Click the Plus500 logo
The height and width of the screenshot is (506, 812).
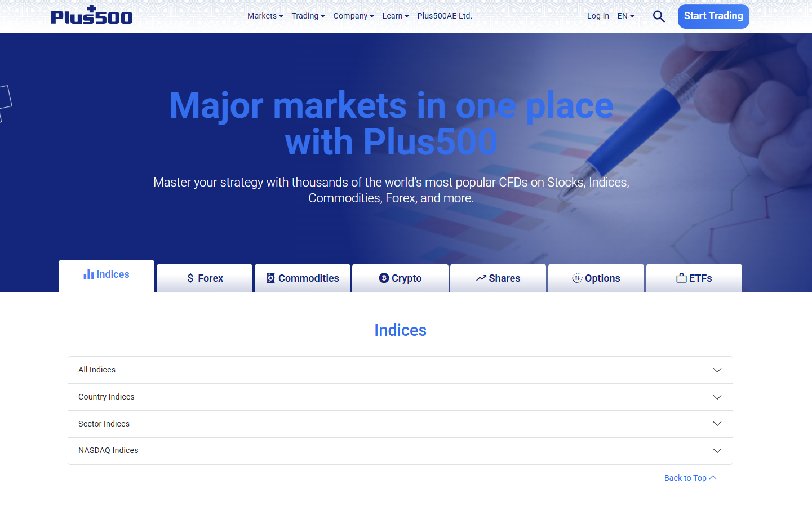[92, 15]
